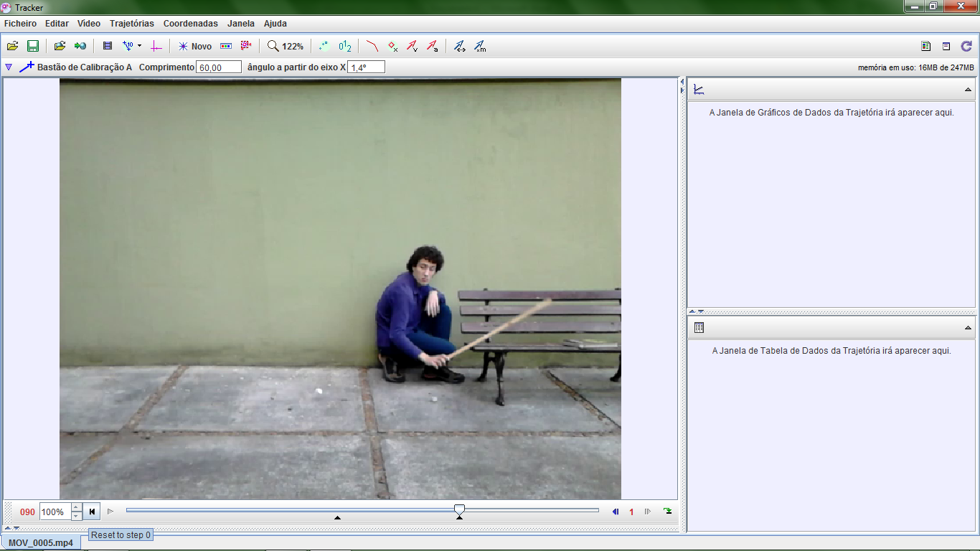
Task: Click the import video arrow icon
Action: tap(80, 46)
